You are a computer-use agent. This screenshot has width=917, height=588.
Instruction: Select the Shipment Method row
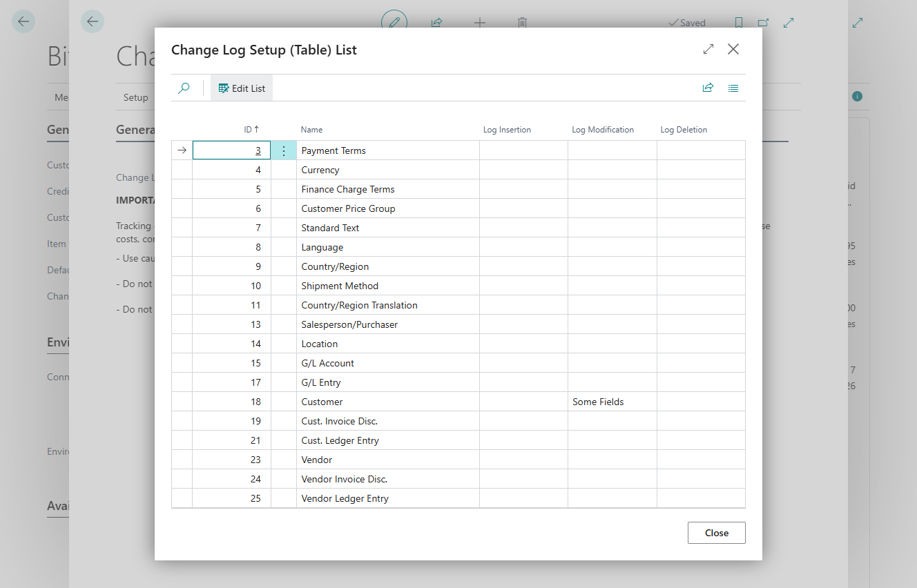pos(458,286)
